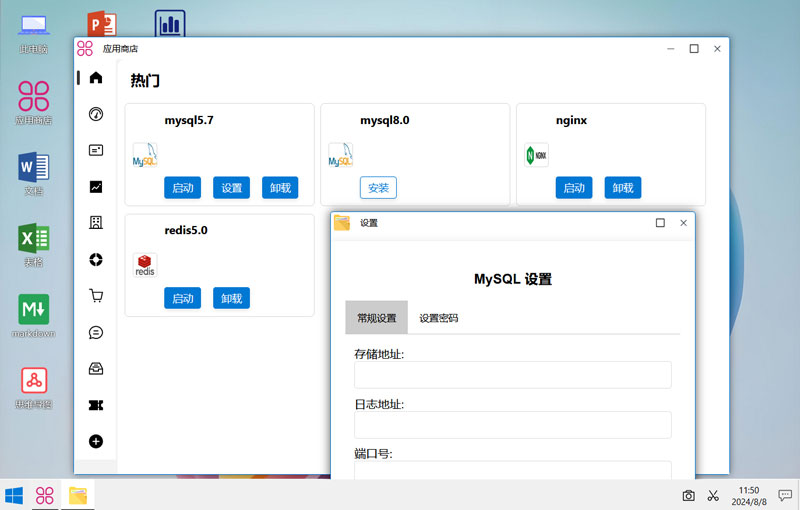Click the scissors snip tray icon

point(713,495)
